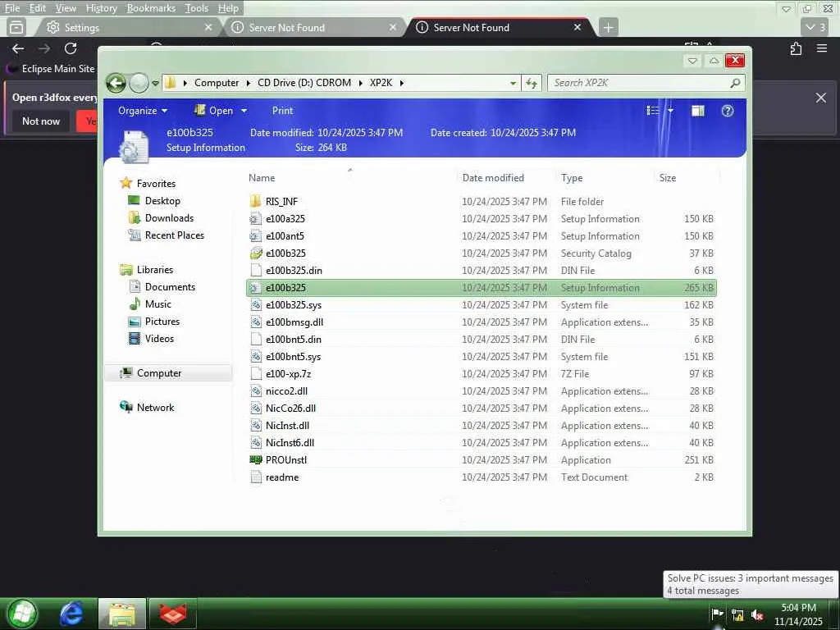Select the NicInst.dll file
The image size is (840, 630).
click(287, 426)
